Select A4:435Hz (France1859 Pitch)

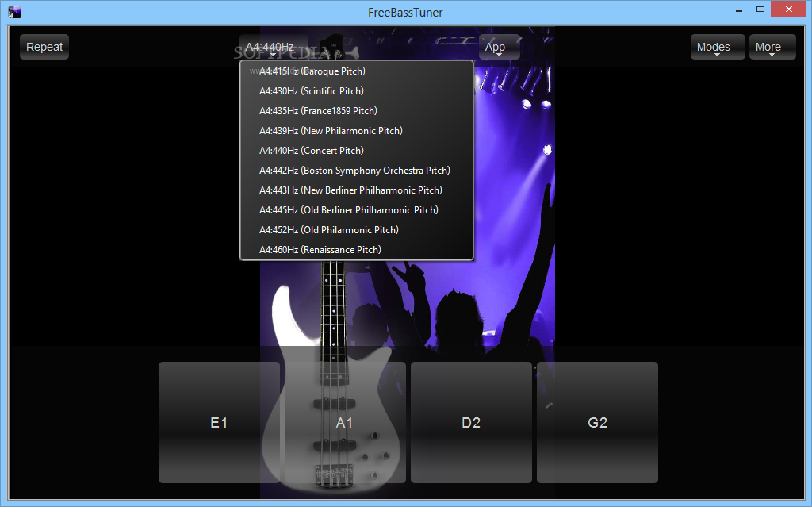356,110
